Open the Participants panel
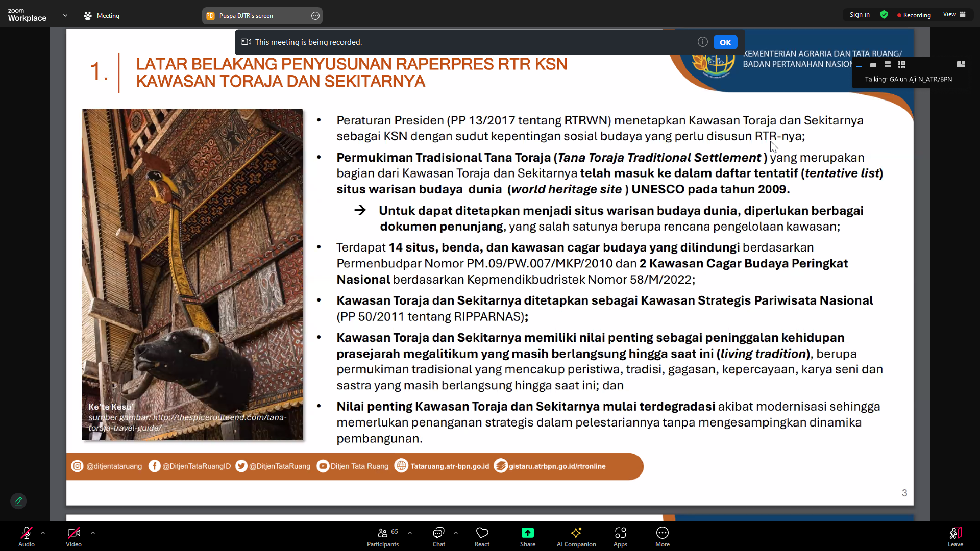Image resolution: width=980 pixels, height=551 pixels. (x=383, y=537)
